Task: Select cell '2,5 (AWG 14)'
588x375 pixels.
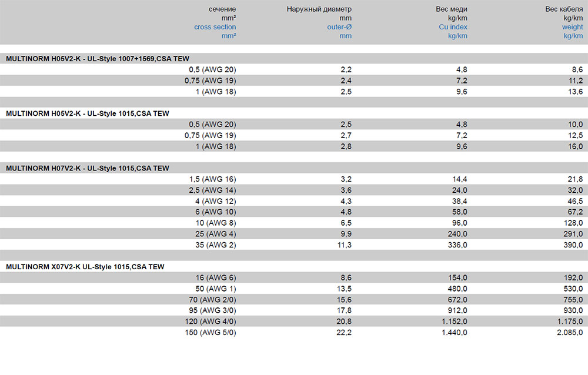Action: (213, 190)
